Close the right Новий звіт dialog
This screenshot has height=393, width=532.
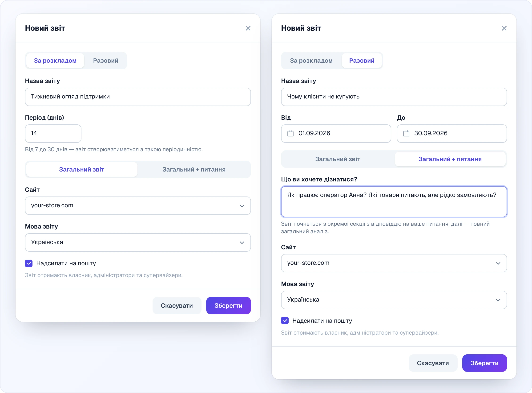pos(504,28)
